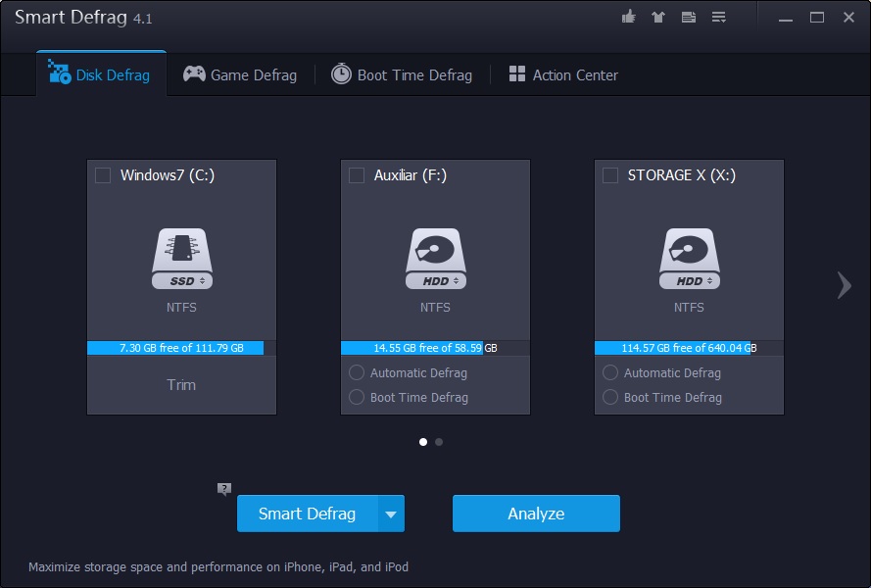Open the main menu options dropdown

(719, 17)
